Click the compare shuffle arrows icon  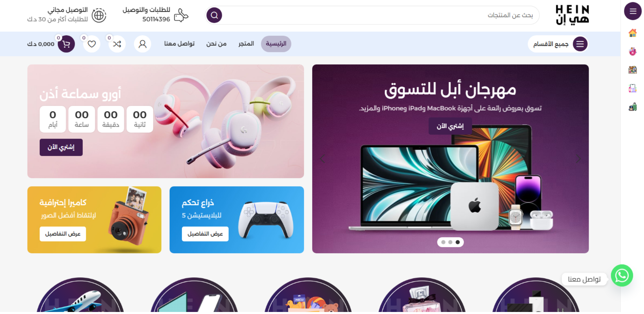117,44
